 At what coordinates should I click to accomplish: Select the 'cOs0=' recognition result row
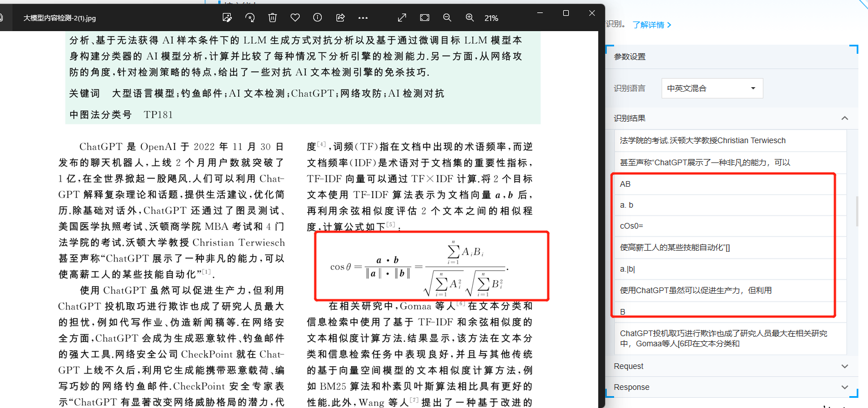click(632, 226)
